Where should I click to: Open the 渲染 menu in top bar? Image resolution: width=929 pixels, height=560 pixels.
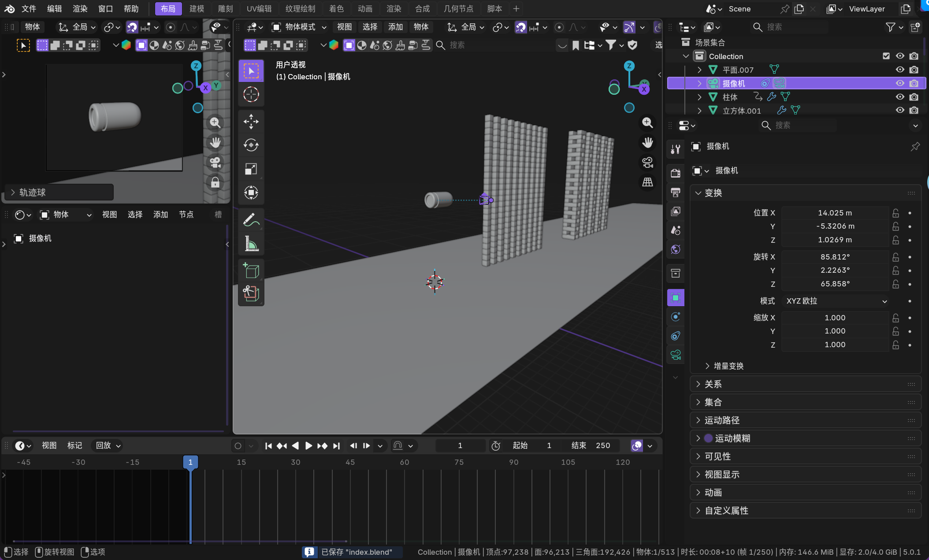[x=80, y=9]
